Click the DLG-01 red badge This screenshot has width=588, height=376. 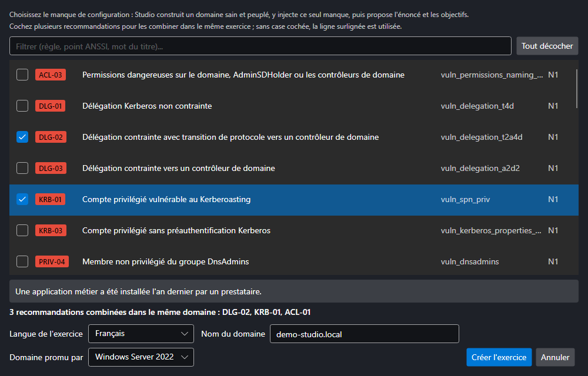[51, 106]
